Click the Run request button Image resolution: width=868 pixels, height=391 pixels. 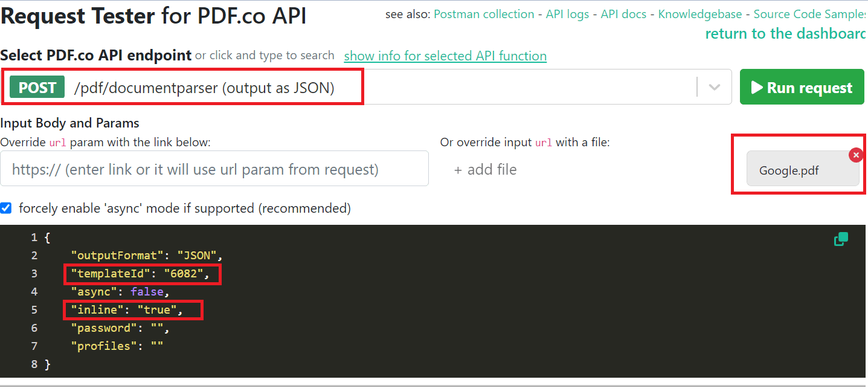click(x=802, y=88)
